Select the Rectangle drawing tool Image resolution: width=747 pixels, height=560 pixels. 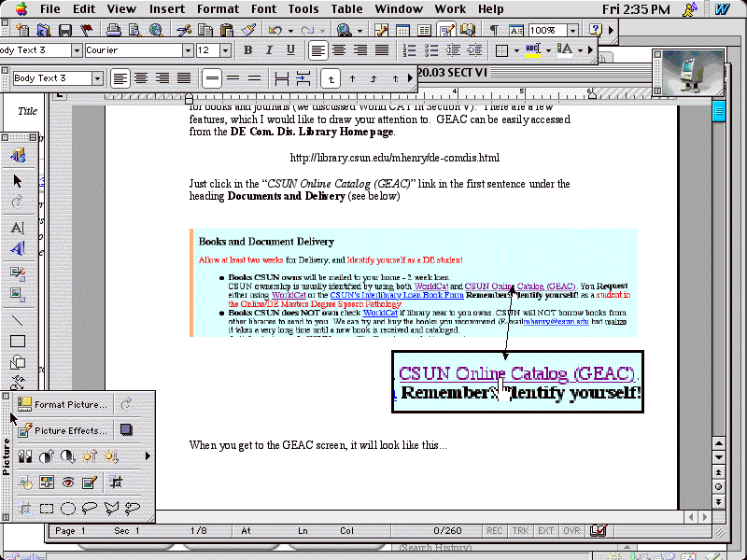coord(18,341)
